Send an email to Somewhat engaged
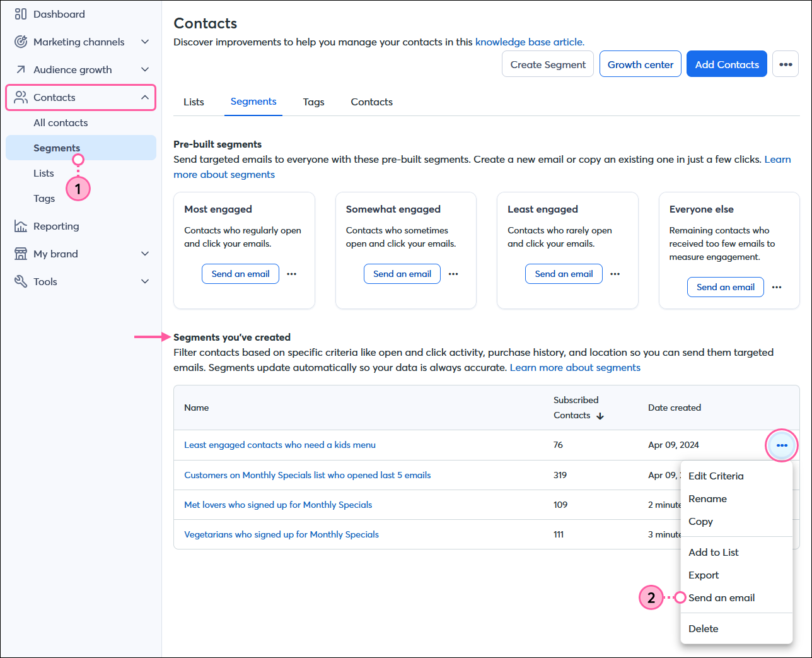 point(402,274)
